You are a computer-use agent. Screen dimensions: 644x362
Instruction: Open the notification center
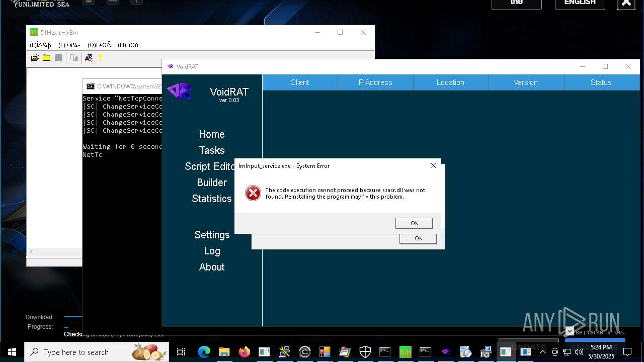(x=627, y=352)
